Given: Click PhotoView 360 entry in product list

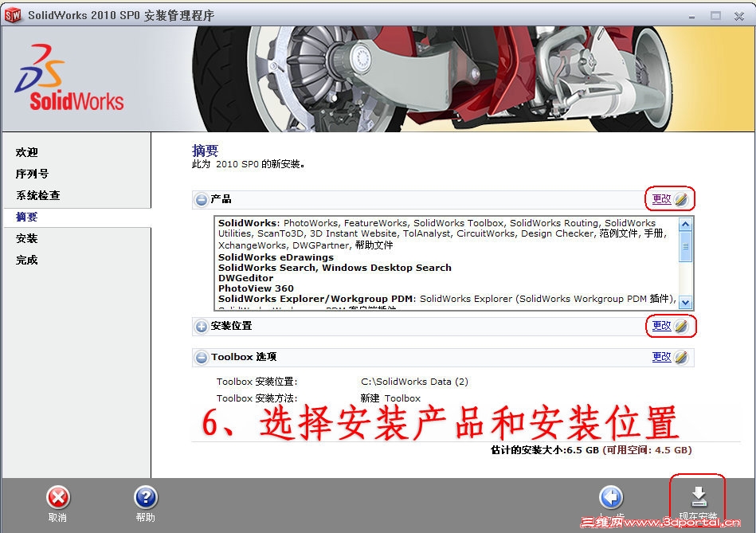Looking at the screenshot, I should coord(256,288).
